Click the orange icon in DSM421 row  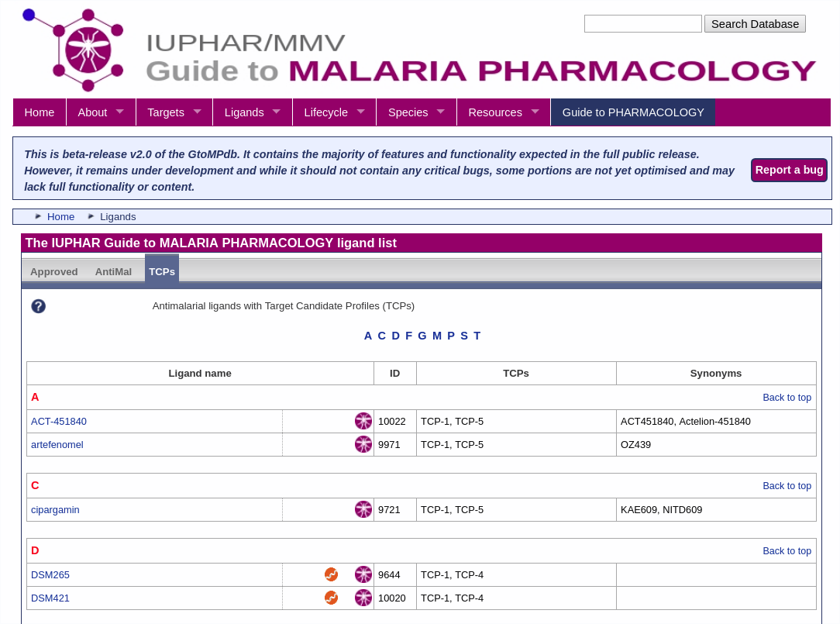click(x=331, y=598)
